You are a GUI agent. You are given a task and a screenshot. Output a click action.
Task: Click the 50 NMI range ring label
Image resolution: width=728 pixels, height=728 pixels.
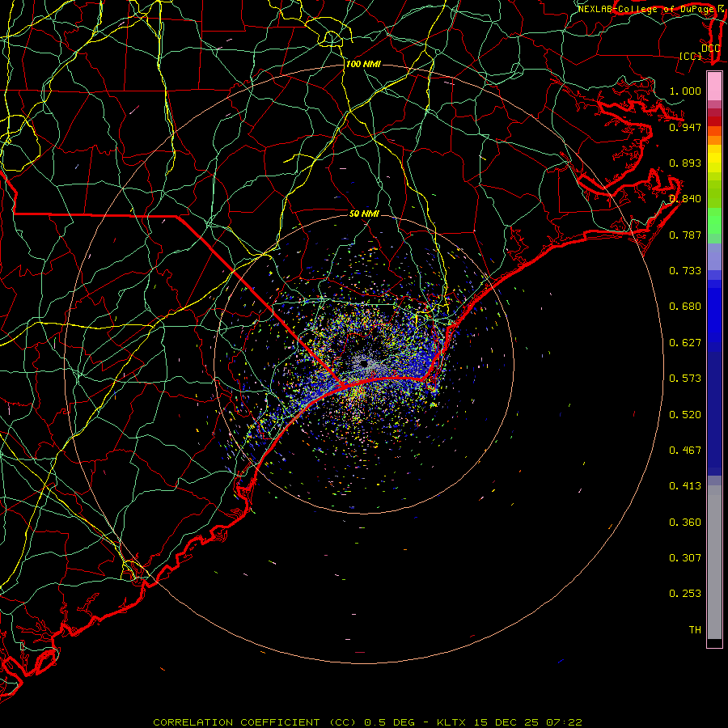point(365,214)
